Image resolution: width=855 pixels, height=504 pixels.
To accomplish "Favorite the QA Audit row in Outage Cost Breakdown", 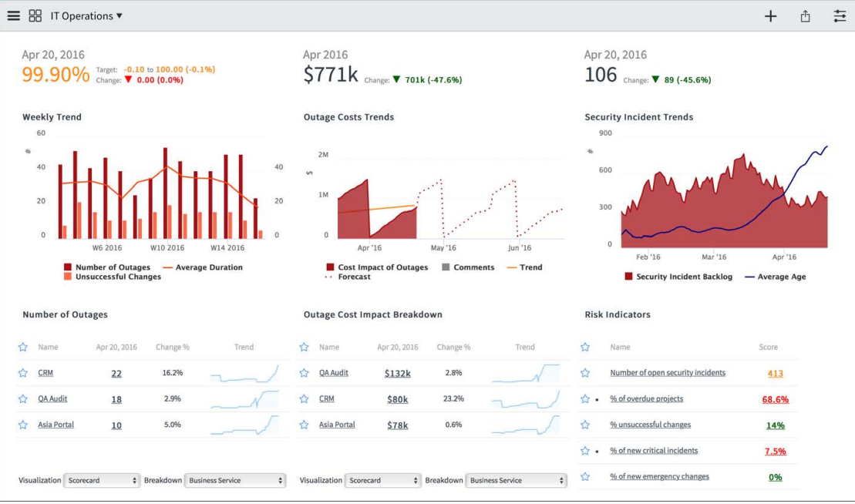I will (305, 373).
